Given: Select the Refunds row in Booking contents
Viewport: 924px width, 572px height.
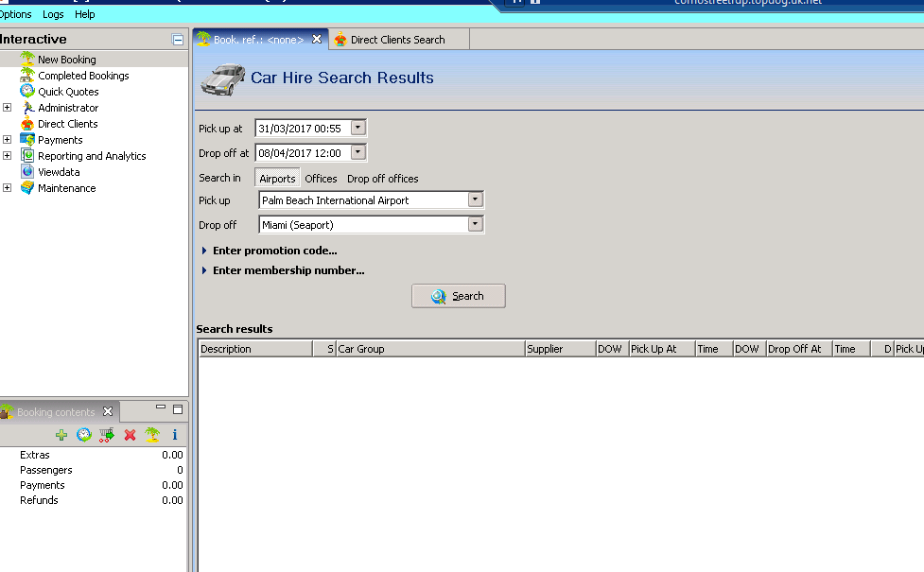Looking at the screenshot, I should (x=93, y=500).
